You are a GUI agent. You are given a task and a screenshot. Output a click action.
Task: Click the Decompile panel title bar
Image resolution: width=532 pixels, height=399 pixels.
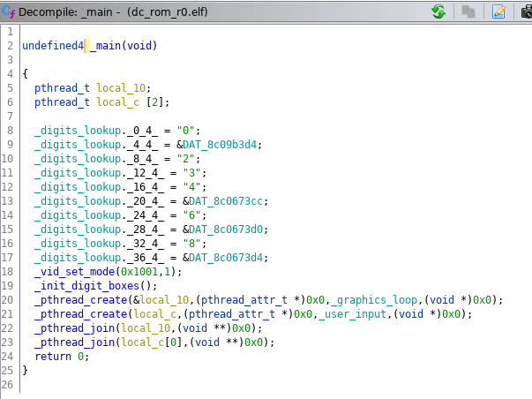tap(266, 11)
